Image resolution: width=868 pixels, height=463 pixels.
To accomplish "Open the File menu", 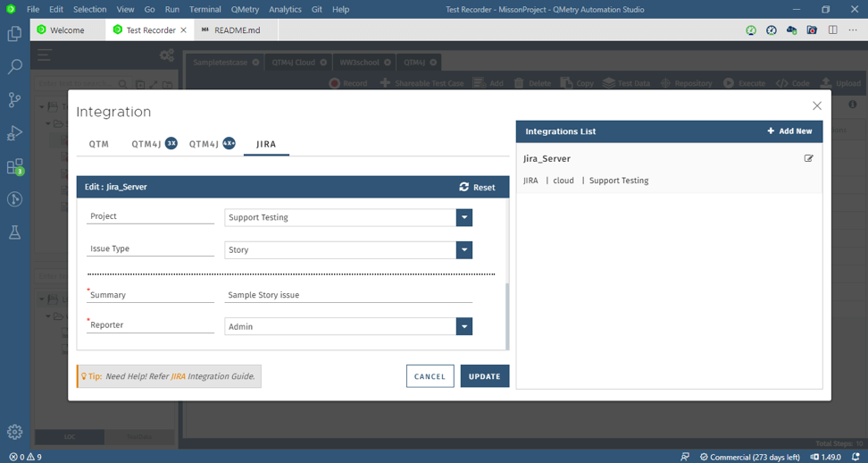I will tap(33, 10).
